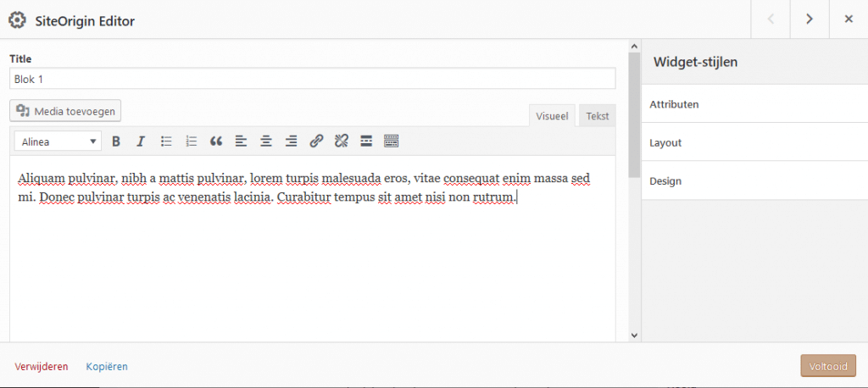Toggle bold formatting
The height and width of the screenshot is (388, 868).
pyautogui.click(x=115, y=141)
